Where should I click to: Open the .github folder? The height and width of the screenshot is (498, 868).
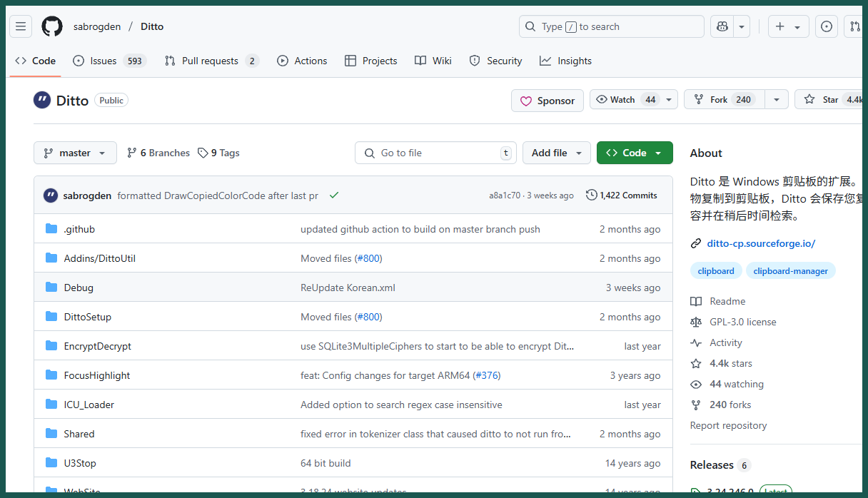pyautogui.click(x=79, y=229)
